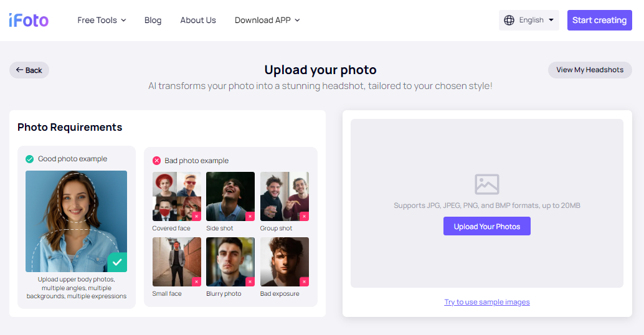
Task: Expand the Download APP dropdown
Action: 267,20
